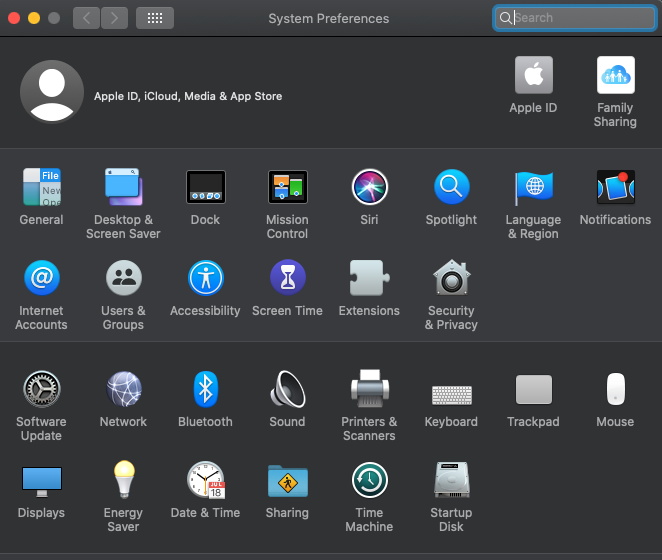Open Time Machine preferences
662x560 pixels.
coord(369,480)
